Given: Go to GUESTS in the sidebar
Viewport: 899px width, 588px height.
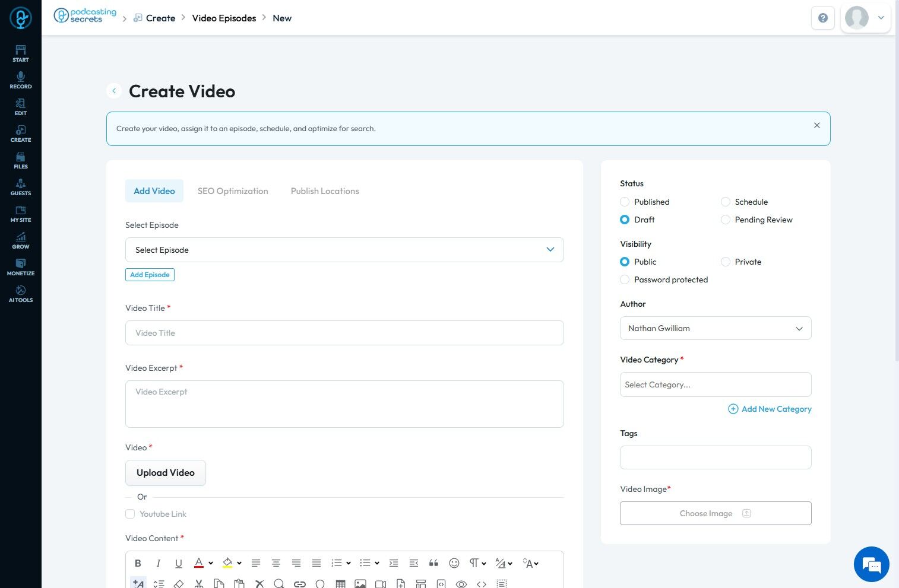Looking at the screenshot, I should coord(21,187).
